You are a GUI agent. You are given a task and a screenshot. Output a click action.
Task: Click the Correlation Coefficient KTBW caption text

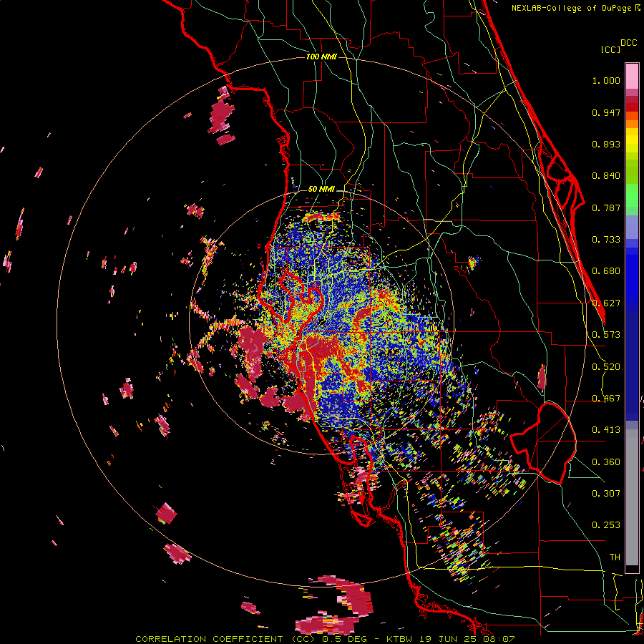click(325, 639)
